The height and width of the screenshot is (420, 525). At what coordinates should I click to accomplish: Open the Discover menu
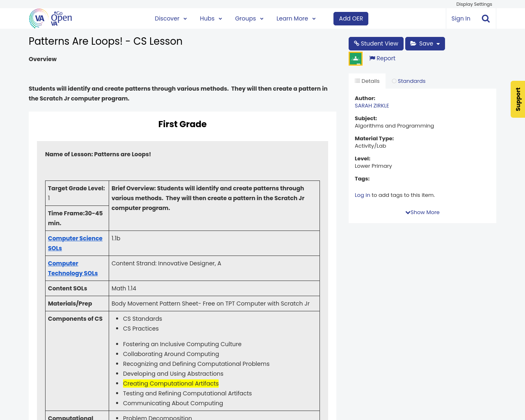pos(171,18)
